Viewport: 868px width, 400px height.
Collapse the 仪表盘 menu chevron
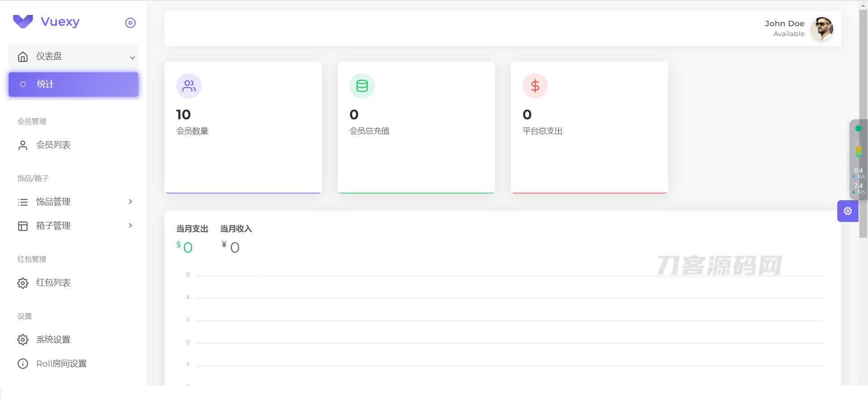coord(132,57)
